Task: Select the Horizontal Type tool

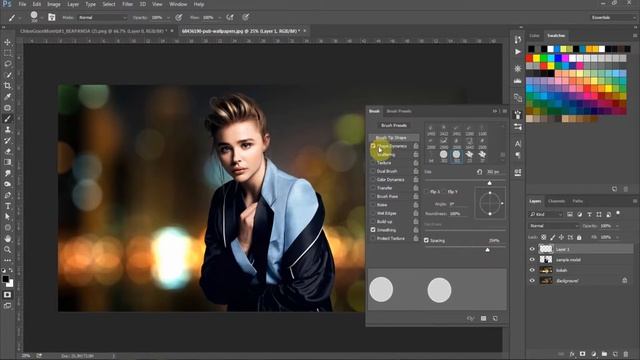Action: 7,206
